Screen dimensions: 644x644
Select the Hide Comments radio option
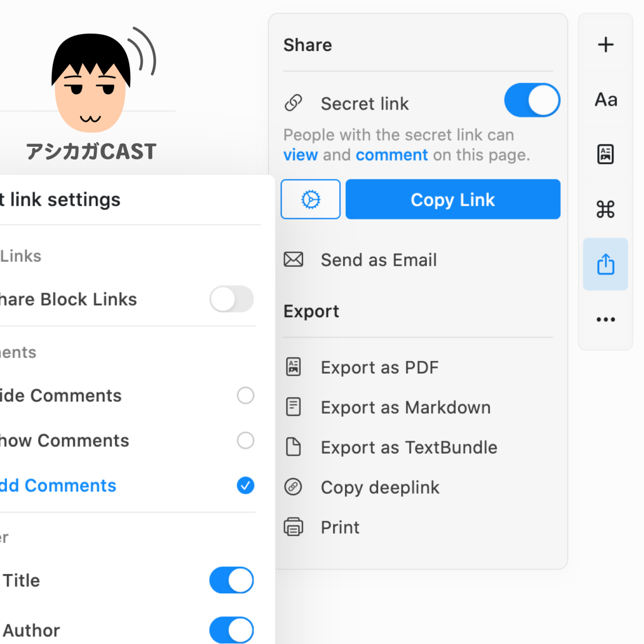click(x=245, y=395)
